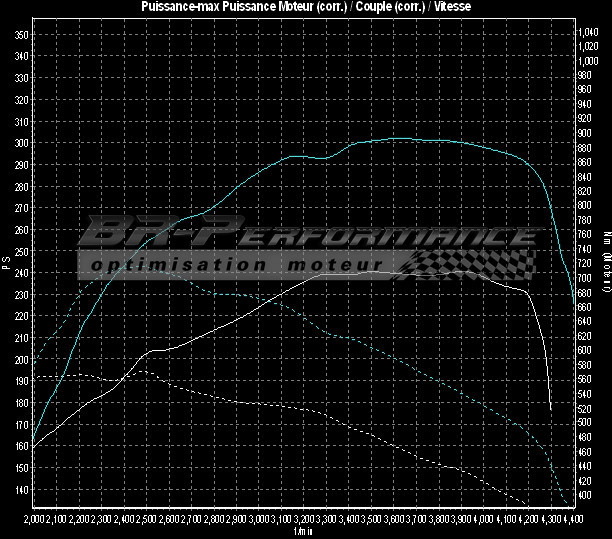Click the 140 label on the PS axis
Image resolution: width=612 pixels, height=539 pixels.
click(x=20, y=491)
